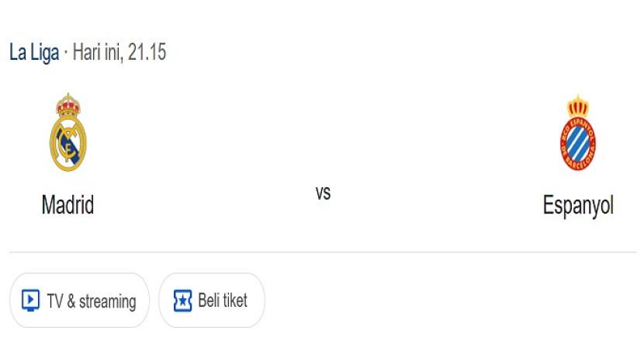Screen dimensions: 644x362
Task: Click the Espanyol club crest
Action: [x=578, y=134]
